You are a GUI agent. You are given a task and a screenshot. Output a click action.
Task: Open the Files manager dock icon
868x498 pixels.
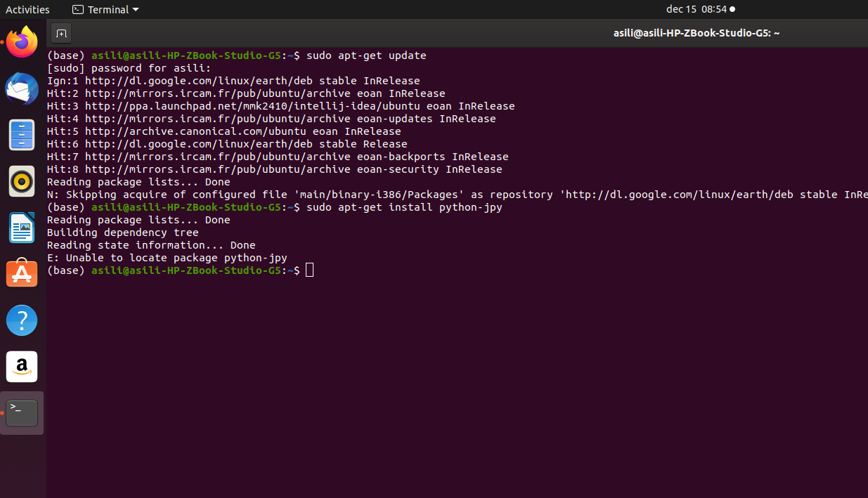pos(22,135)
